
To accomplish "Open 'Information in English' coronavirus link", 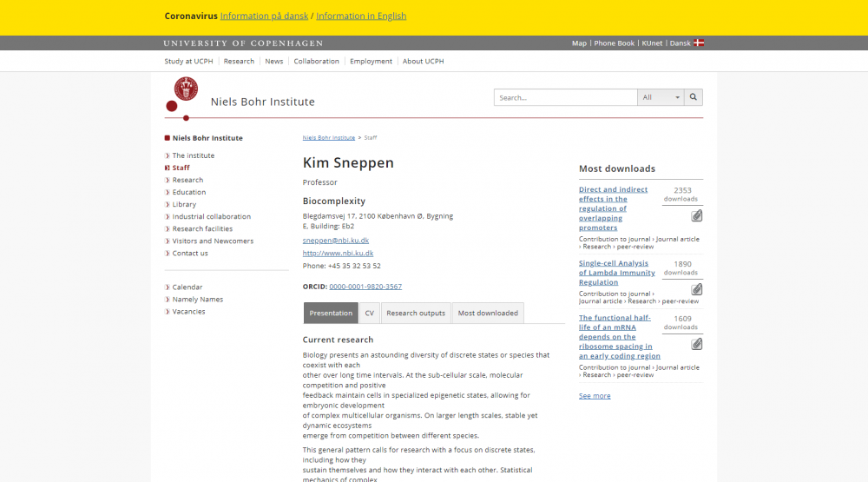I will click(360, 16).
